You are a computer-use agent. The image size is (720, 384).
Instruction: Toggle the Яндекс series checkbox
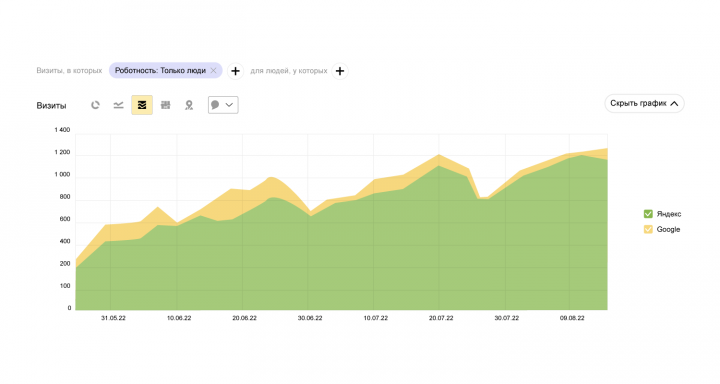click(648, 214)
